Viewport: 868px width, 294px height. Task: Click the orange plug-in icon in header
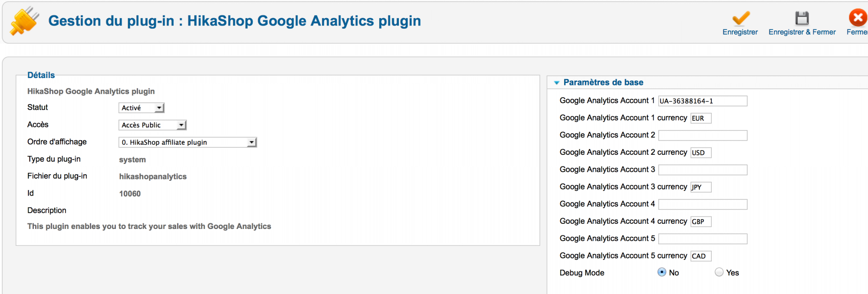point(24,21)
